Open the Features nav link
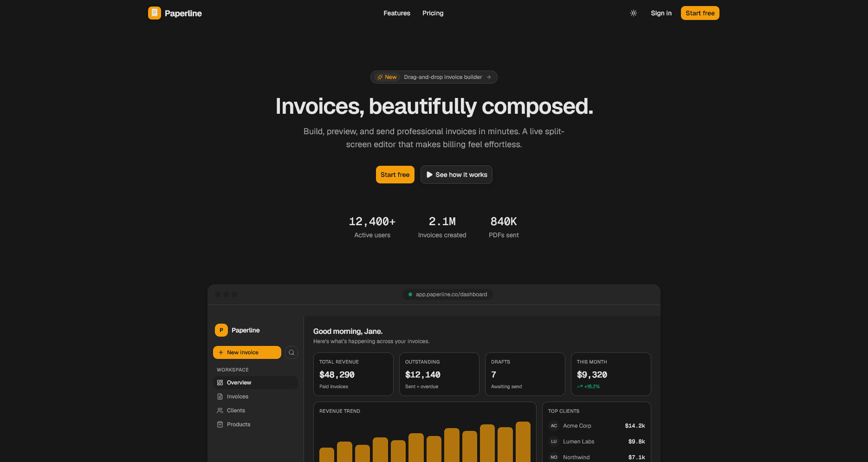 [397, 13]
